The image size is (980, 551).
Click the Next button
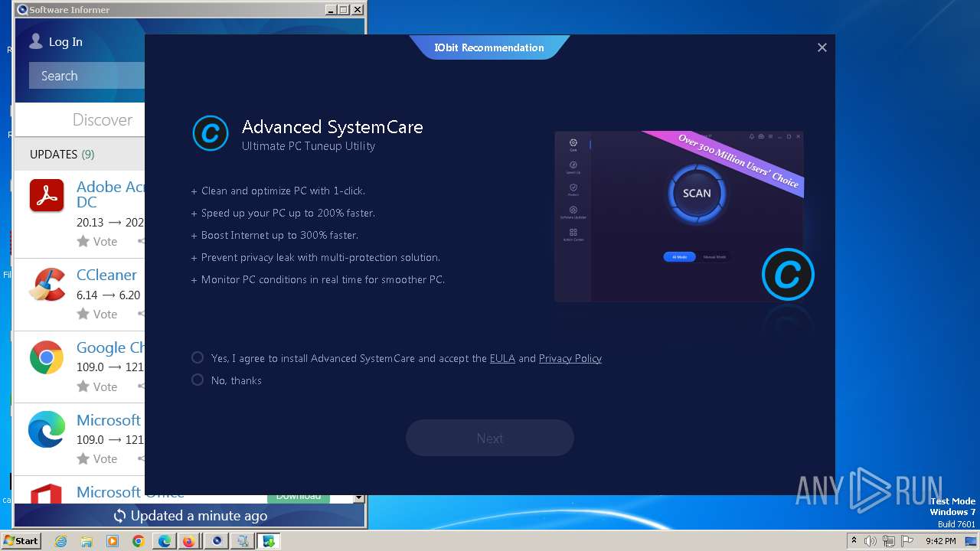pyautogui.click(x=490, y=438)
